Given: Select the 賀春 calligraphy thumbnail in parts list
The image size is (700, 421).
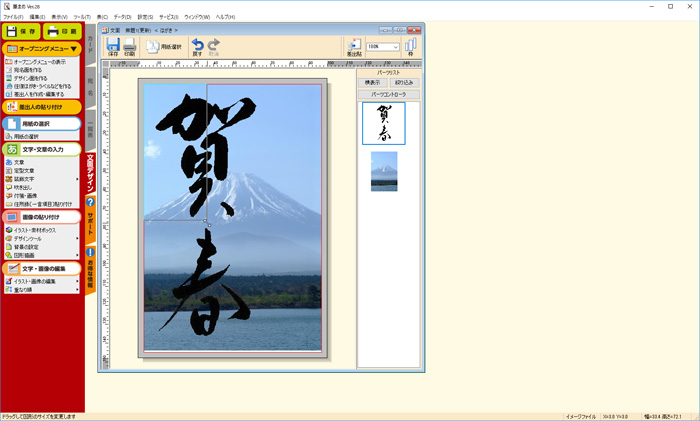Looking at the screenshot, I should pos(383,123).
